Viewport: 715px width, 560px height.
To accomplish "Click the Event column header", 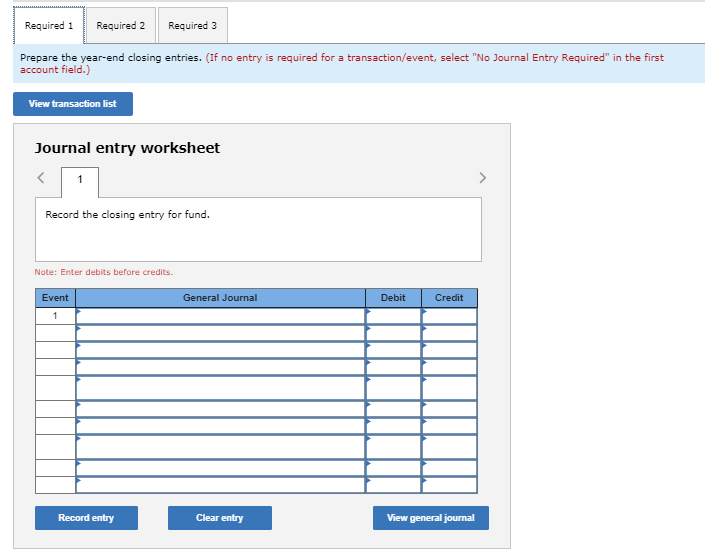I will [55, 298].
